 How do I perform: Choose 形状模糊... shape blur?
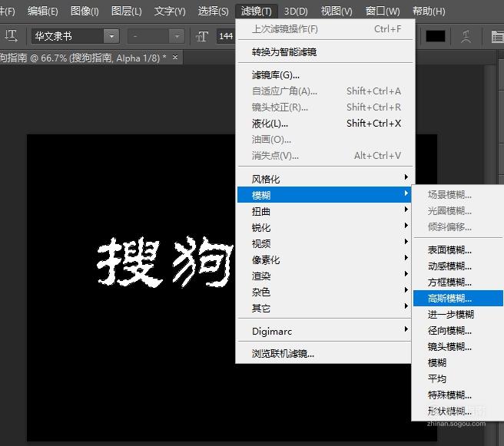tap(458, 411)
